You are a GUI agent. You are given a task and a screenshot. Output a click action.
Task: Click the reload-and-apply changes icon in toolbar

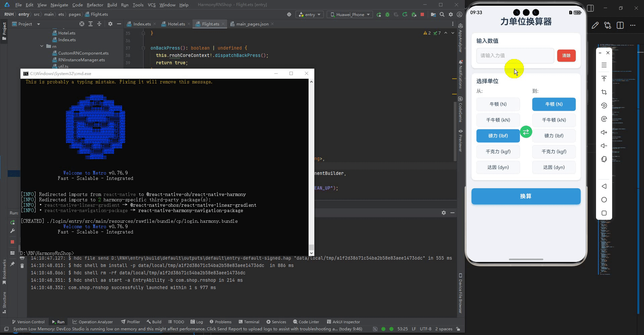click(x=405, y=15)
